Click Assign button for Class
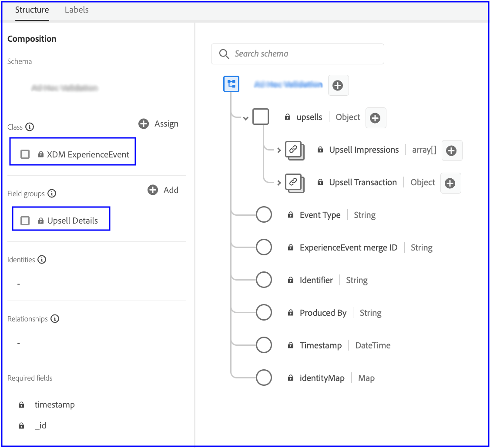This screenshot has width=490, height=448. point(158,124)
